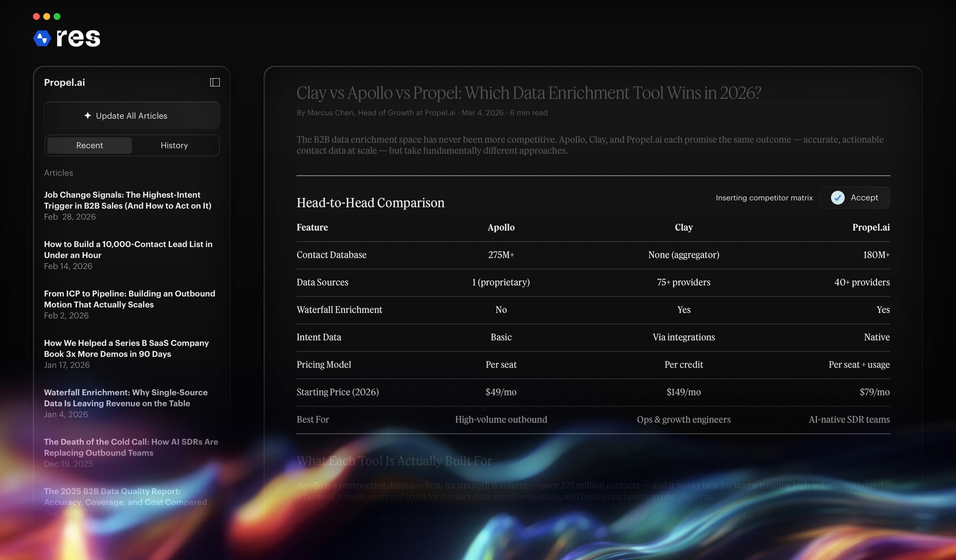The height and width of the screenshot is (560, 956).
Task: Collapse the sidebar panel icon
Action: point(215,82)
